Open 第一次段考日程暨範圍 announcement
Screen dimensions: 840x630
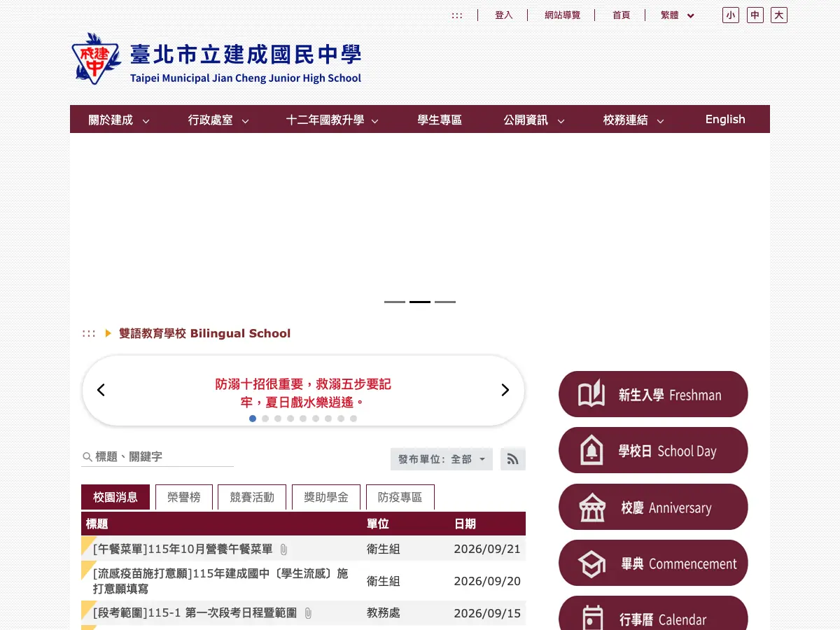click(x=195, y=613)
